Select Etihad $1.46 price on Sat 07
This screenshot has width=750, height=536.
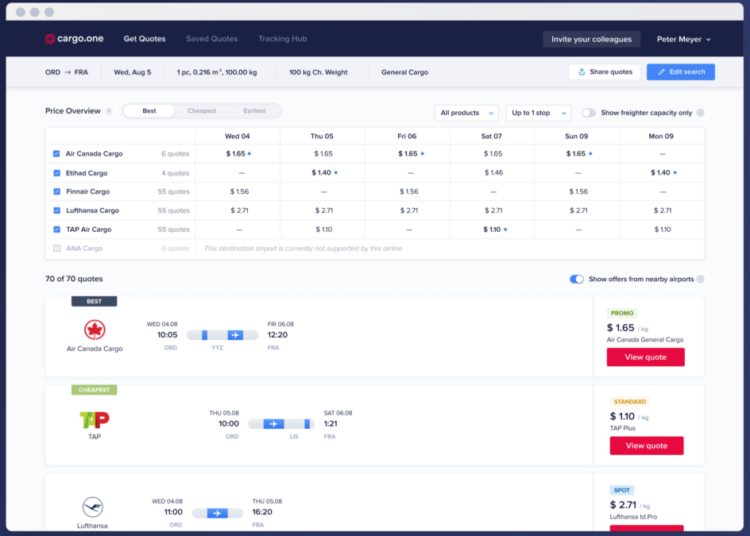[493, 173]
